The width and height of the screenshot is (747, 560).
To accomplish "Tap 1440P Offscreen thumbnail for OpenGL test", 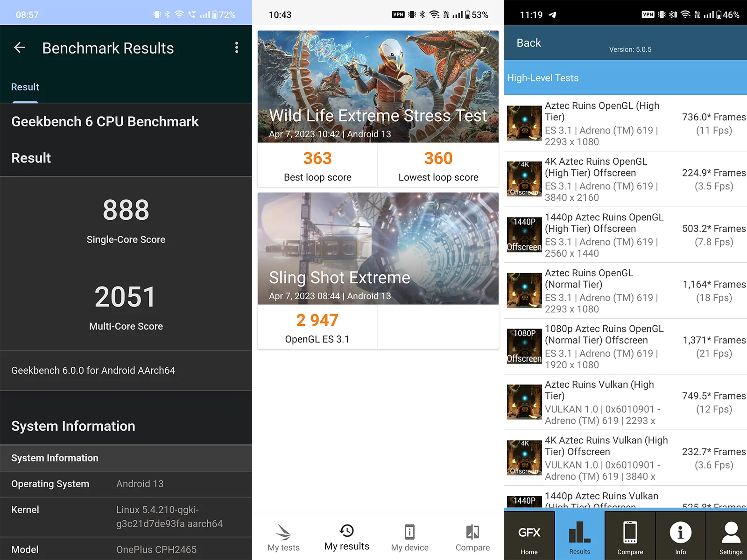I will [524, 235].
